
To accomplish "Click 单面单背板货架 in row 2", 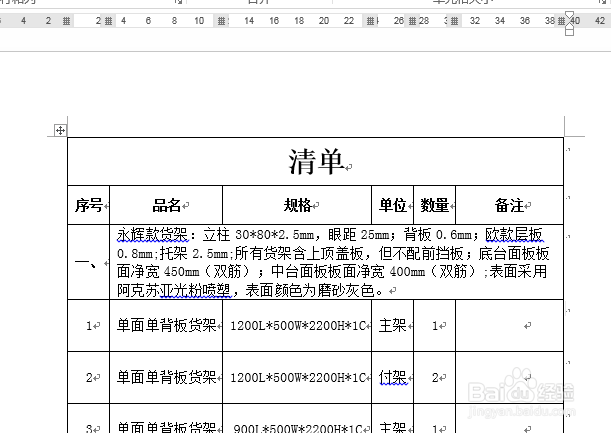I will tap(166, 377).
